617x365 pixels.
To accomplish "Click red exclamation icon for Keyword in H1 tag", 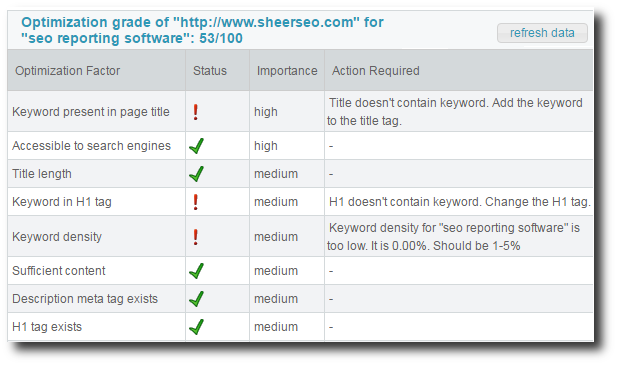I will point(196,202).
